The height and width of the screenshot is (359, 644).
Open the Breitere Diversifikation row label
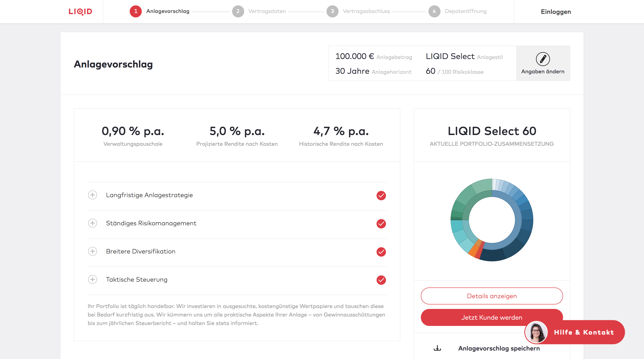(140, 251)
